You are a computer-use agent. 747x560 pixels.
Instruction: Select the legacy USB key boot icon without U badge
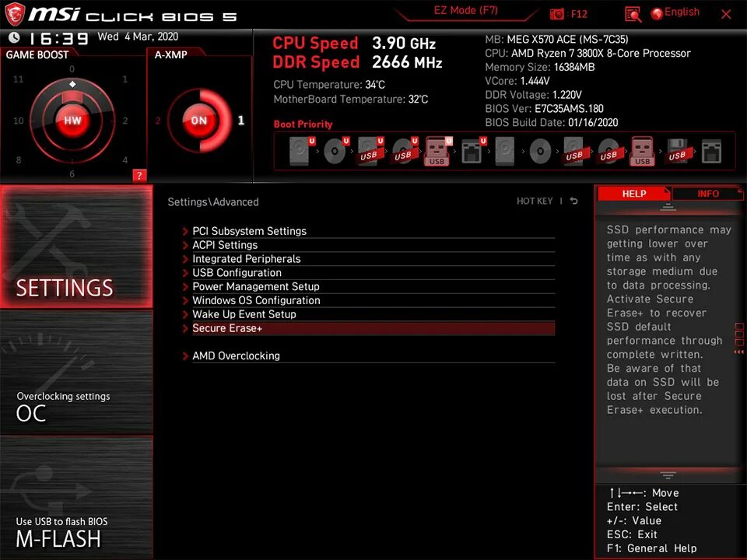click(643, 151)
